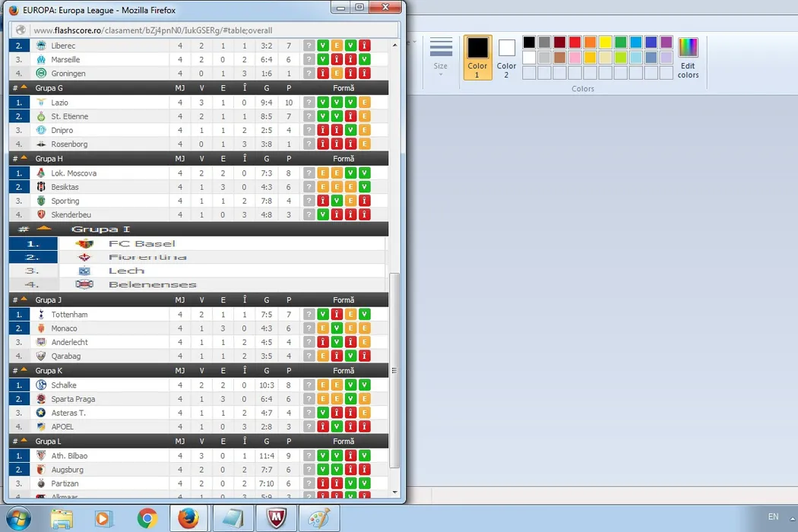Image resolution: width=798 pixels, height=532 pixels.
Task: Open the Size dropdown in Paint
Action: (441, 57)
